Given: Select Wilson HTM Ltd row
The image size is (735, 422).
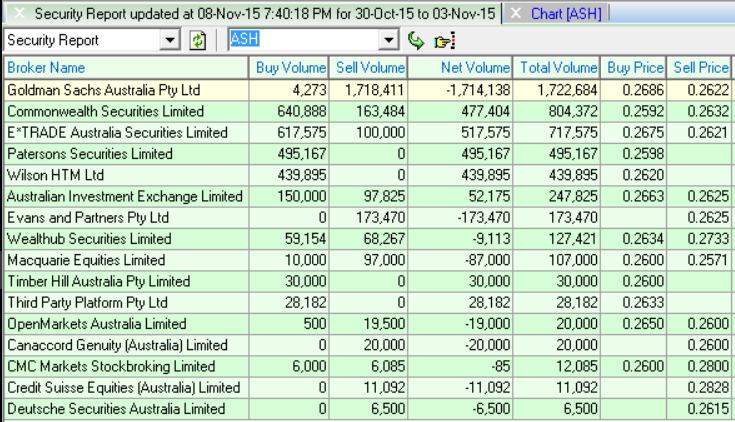Looking at the screenshot, I should tap(368, 175).
